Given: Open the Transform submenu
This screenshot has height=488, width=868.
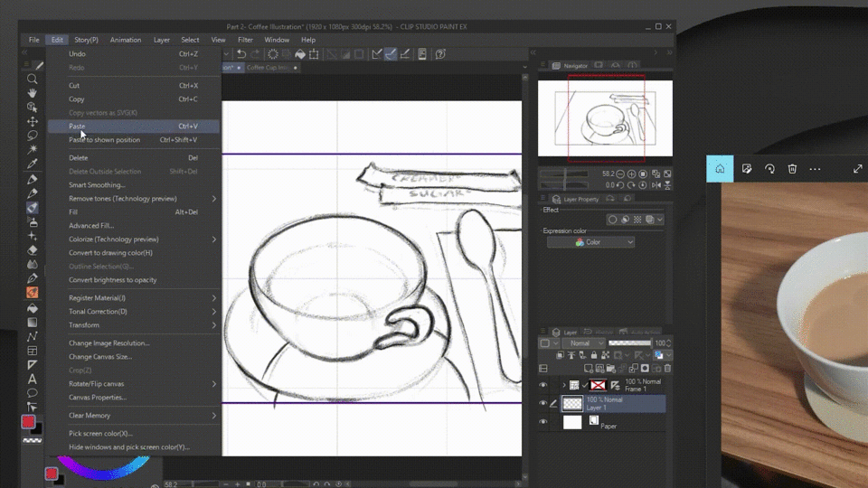Looking at the screenshot, I should 84,325.
